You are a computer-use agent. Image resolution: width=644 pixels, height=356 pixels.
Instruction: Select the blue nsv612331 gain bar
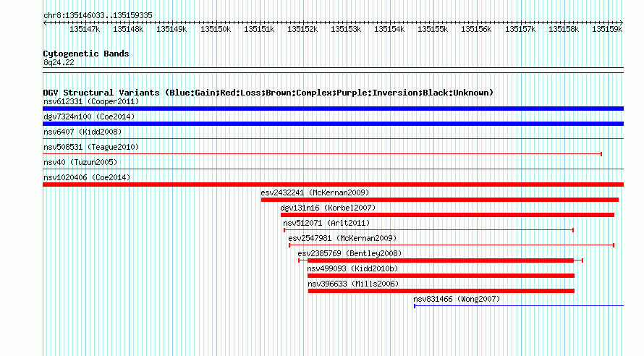333,109
